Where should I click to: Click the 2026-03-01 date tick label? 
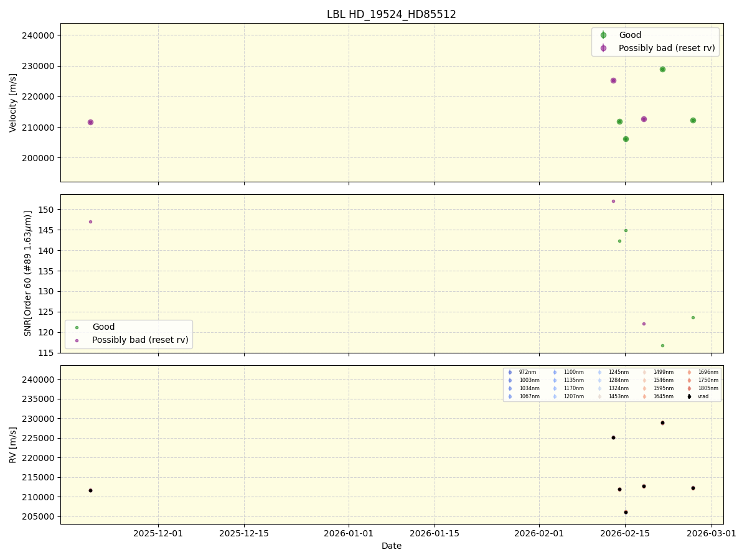pyautogui.click(x=712, y=533)
